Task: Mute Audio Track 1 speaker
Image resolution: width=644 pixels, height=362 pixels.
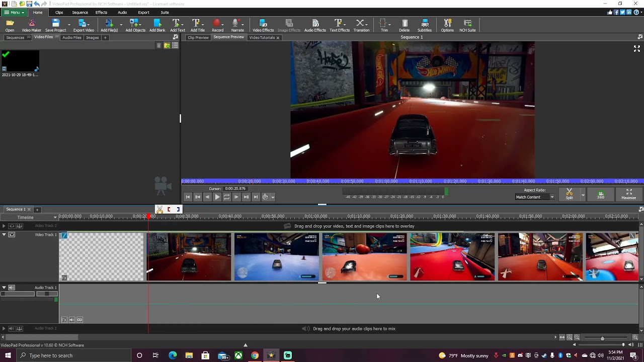Action: click(x=12, y=288)
